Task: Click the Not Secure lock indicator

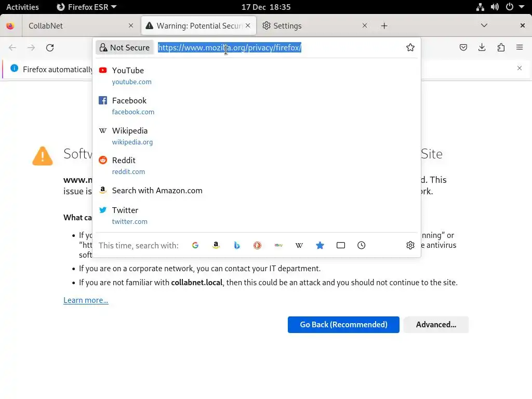Action: [x=125, y=47]
